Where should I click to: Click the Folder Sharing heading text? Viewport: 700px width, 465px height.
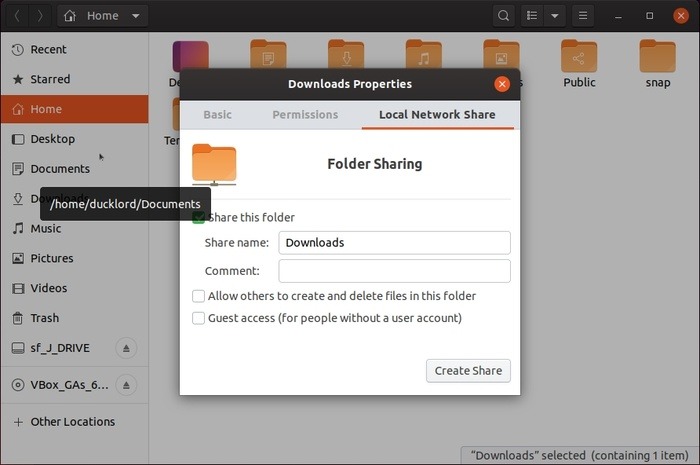pos(375,164)
